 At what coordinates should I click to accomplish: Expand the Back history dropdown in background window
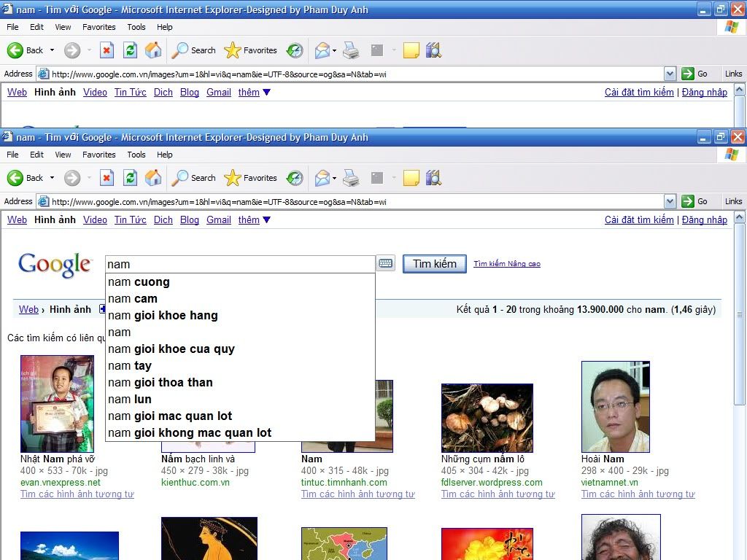coord(52,50)
